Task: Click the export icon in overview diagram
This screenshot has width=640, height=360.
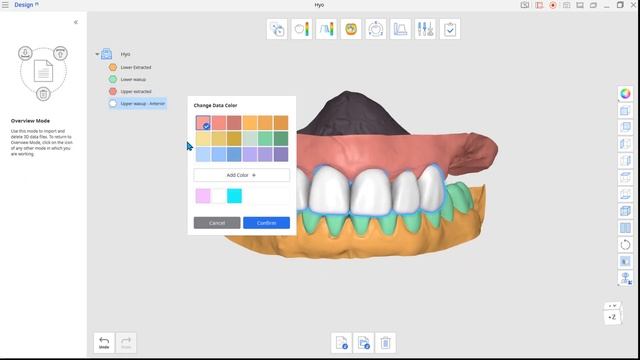Action: [x=60, y=53]
